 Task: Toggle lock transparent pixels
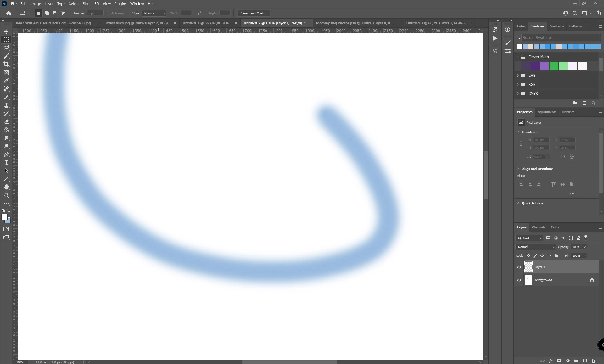(528, 255)
